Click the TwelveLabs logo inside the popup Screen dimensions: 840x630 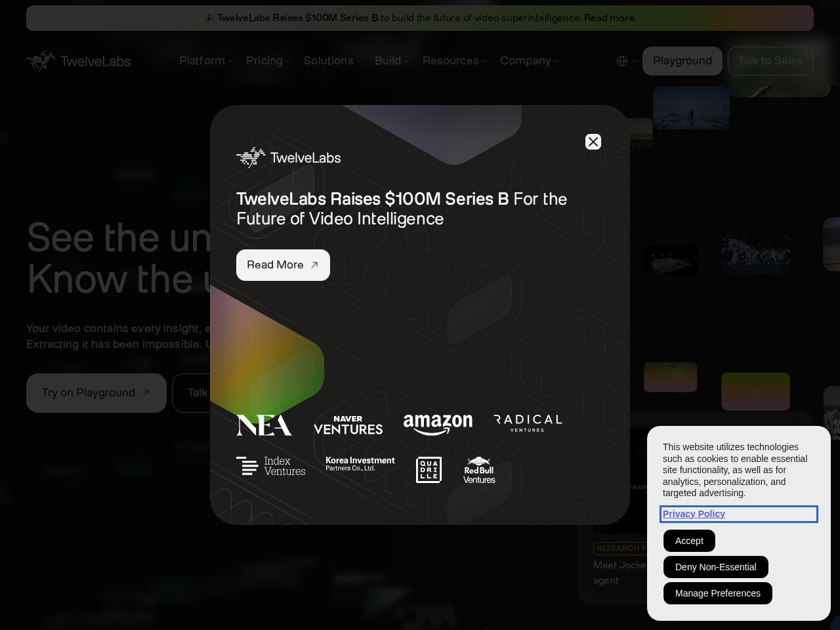pyautogui.click(x=289, y=157)
